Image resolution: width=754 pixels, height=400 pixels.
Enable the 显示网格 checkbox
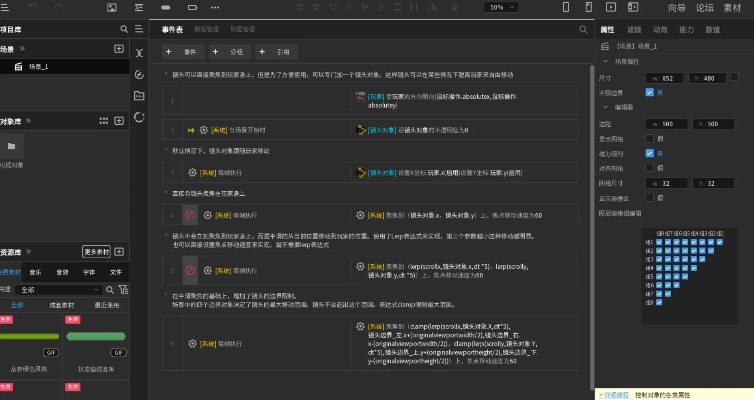point(648,138)
